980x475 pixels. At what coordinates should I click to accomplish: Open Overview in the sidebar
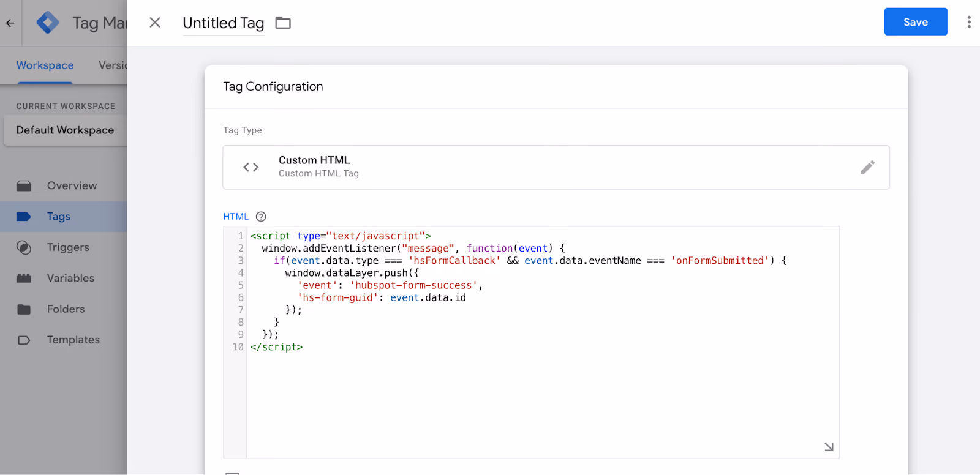point(64,185)
